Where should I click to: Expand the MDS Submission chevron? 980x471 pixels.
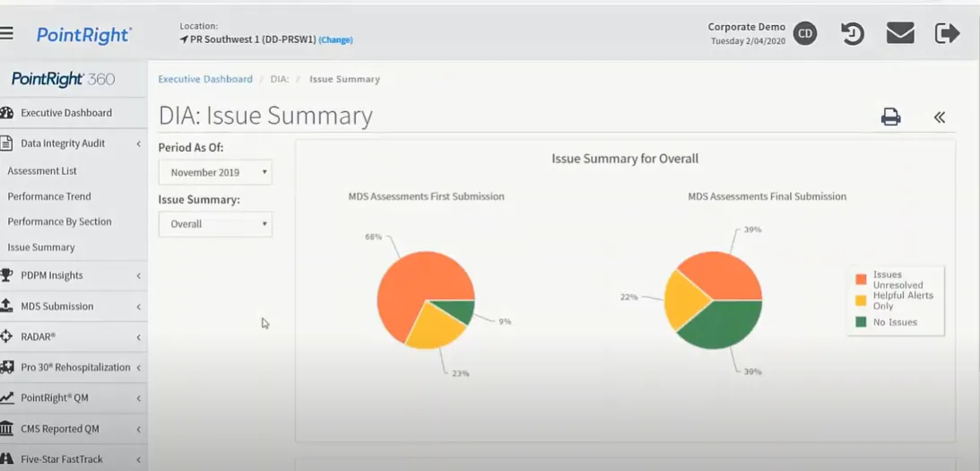click(138, 307)
